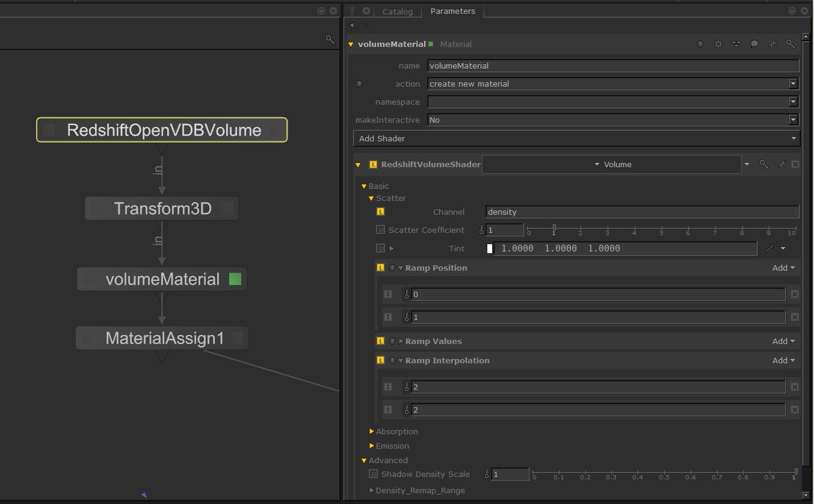Click the Shadow Density Scale slider track
This screenshot has height=504, width=814.
tap(664, 473)
